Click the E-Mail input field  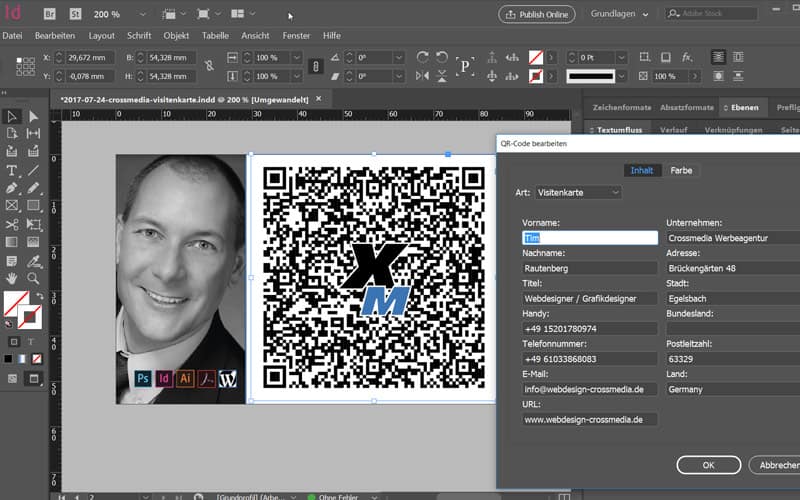point(590,389)
